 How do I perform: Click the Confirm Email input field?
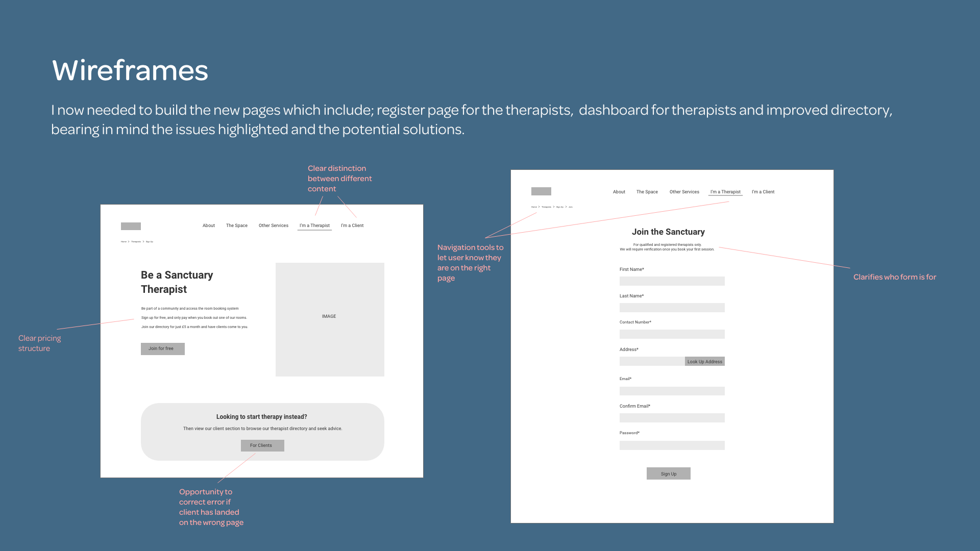(672, 418)
